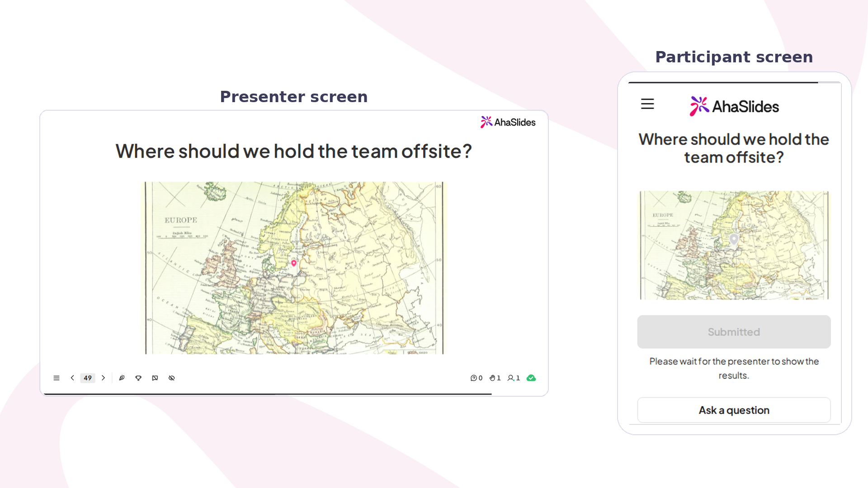
Task: Click the Submitted button
Action: pyautogui.click(x=734, y=332)
